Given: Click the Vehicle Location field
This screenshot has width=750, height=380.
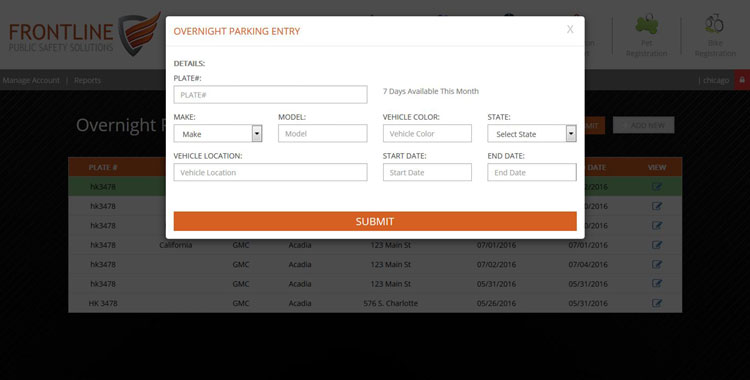Looking at the screenshot, I should (270, 172).
